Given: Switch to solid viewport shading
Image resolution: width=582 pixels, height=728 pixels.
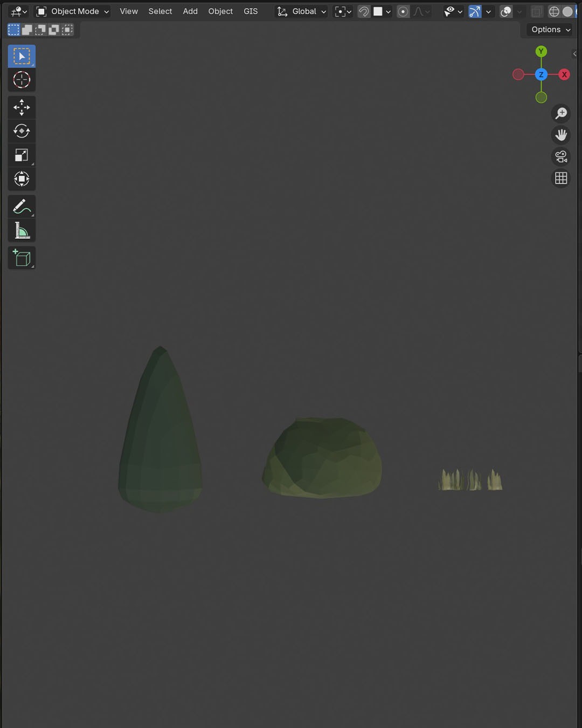Looking at the screenshot, I should (x=567, y=11).
